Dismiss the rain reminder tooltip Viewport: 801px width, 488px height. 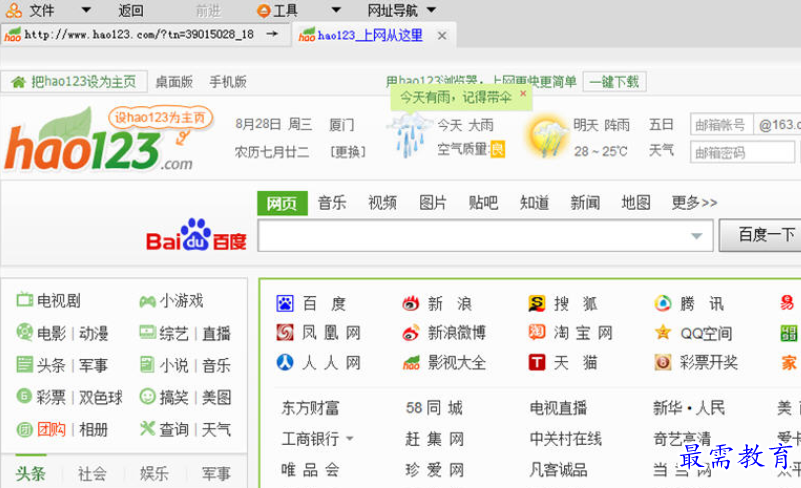coord(523,93)
